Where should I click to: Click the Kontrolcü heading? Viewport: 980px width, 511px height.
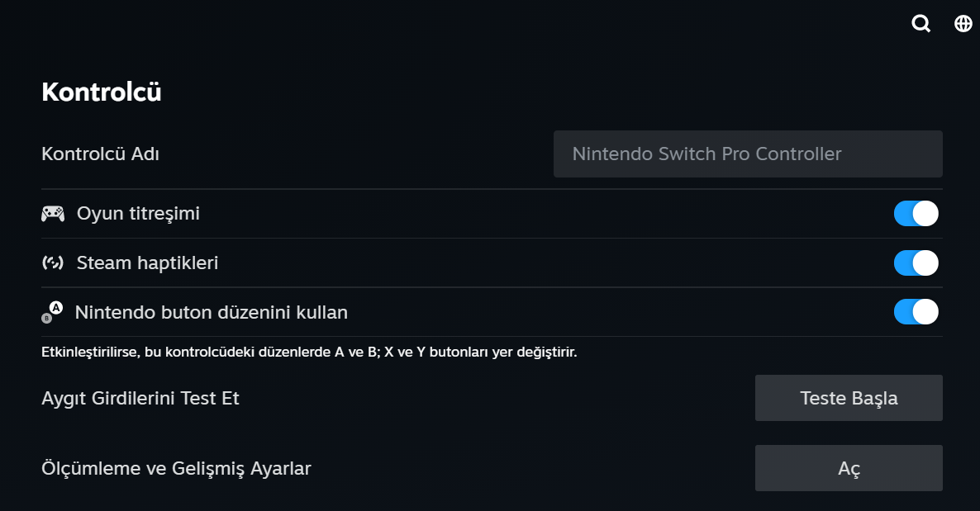[x=102, y=92]
